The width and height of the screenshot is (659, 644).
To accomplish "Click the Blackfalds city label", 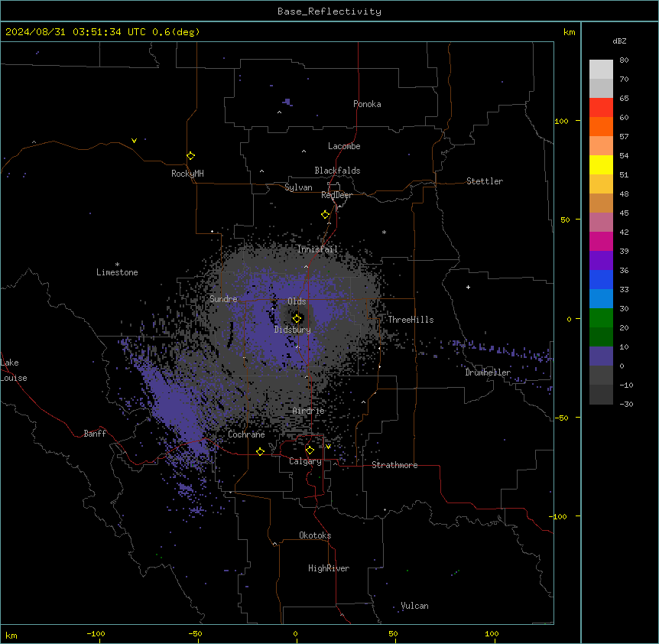I will (337, 171).
